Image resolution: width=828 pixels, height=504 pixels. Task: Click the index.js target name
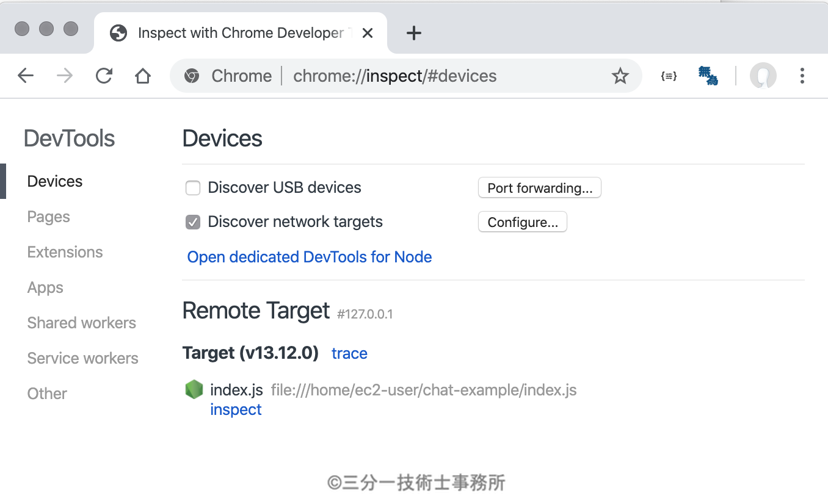[237, 389]
